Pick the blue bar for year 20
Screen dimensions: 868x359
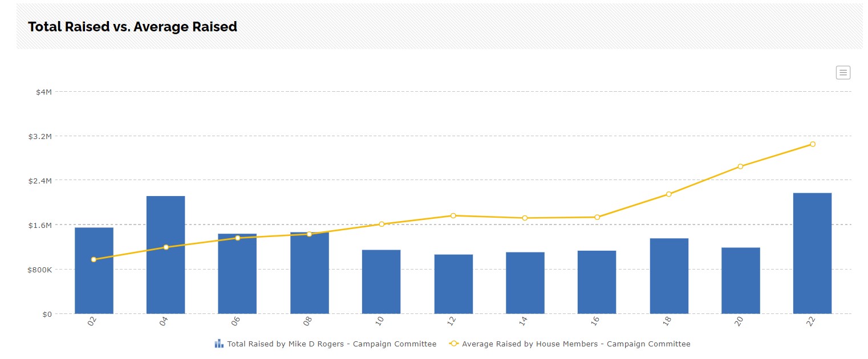(741, 280)
